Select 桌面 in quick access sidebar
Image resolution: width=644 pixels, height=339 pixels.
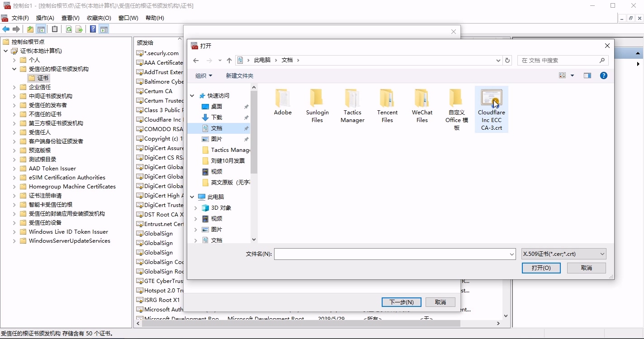217,107
